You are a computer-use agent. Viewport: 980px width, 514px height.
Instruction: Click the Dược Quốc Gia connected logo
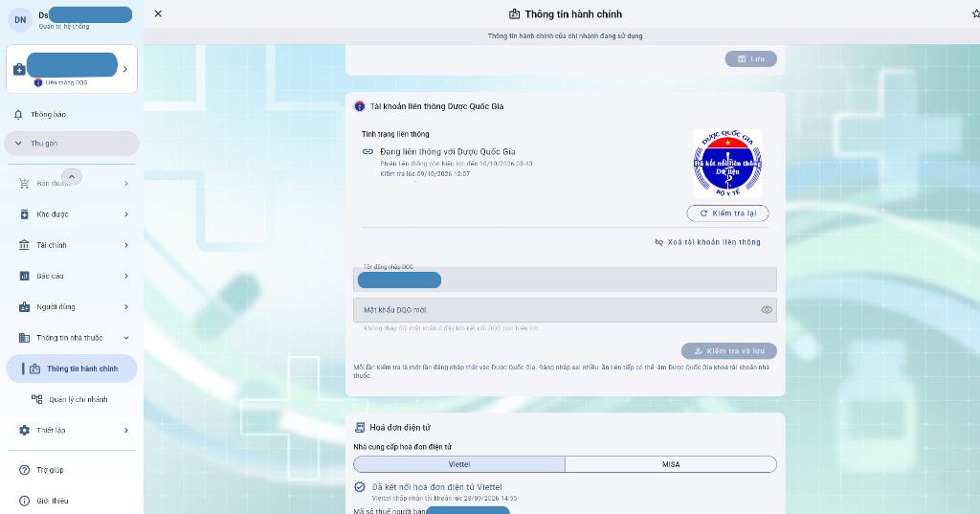(727, 164)
